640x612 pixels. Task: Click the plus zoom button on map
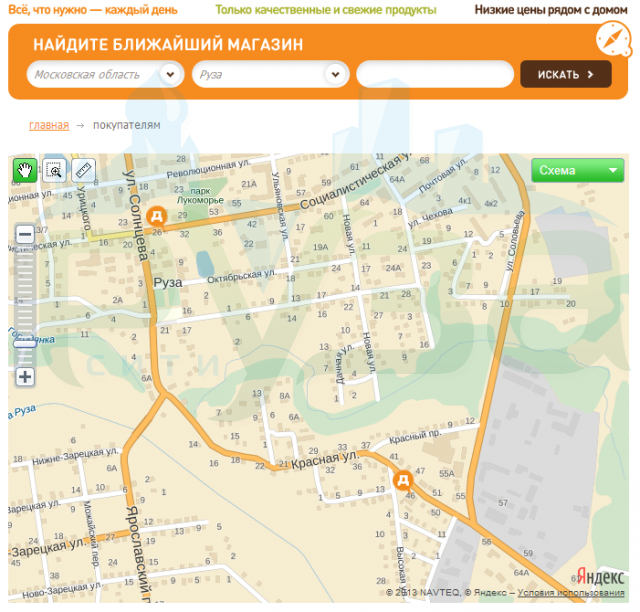coord(24,377)
